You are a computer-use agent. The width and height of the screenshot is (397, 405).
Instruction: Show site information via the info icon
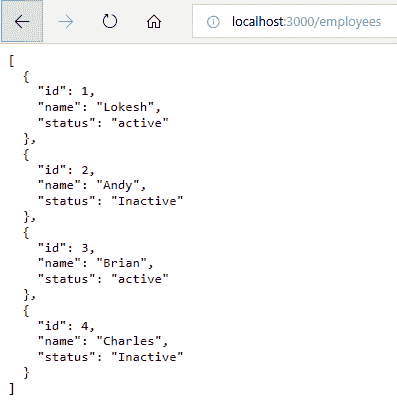click(213, 22)
